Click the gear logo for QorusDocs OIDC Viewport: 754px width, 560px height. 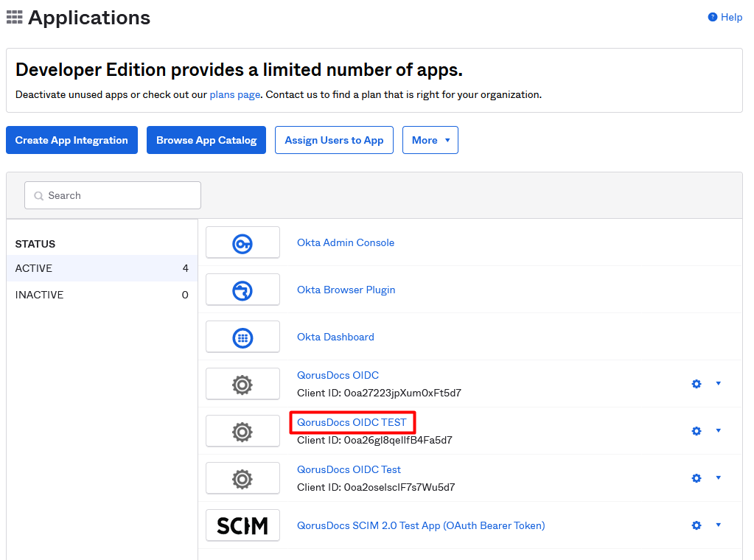click(x=242, y=384)
